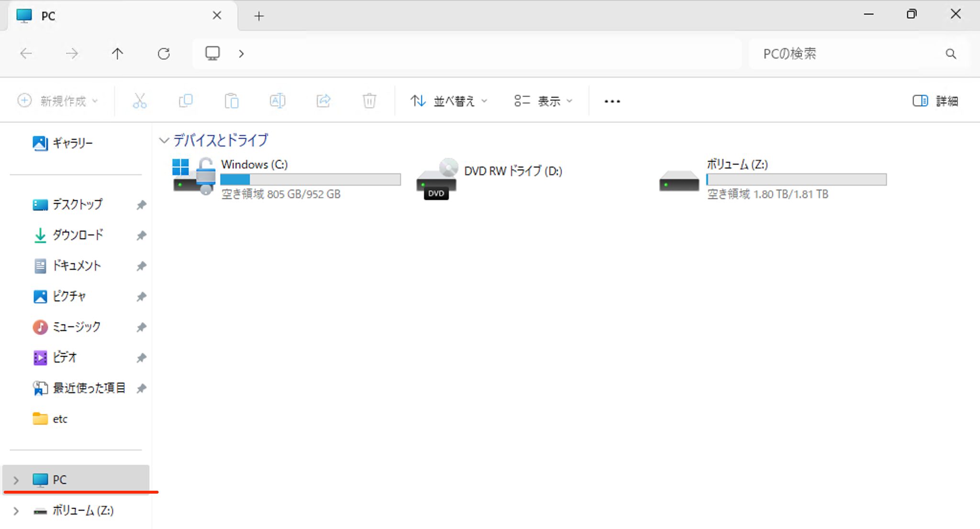980x529 pixels.
Task: Click the 詳細 details pane button
Action: (935, 101)
